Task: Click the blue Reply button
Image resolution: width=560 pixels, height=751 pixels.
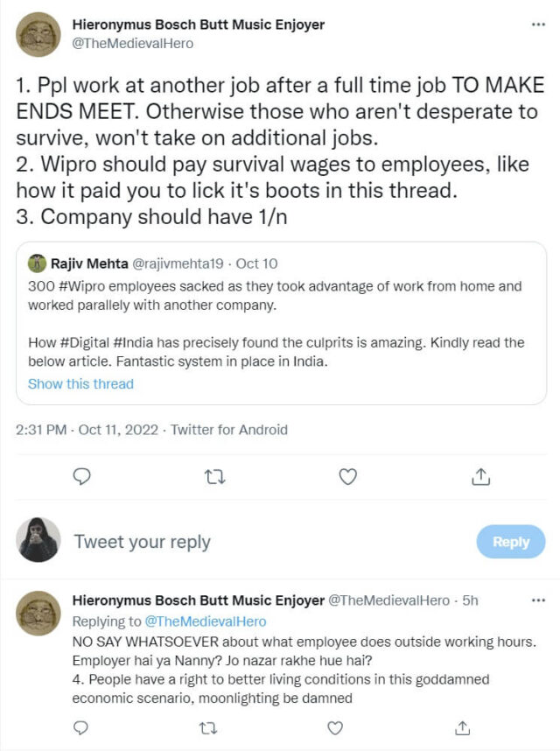Action: point(510,542)
